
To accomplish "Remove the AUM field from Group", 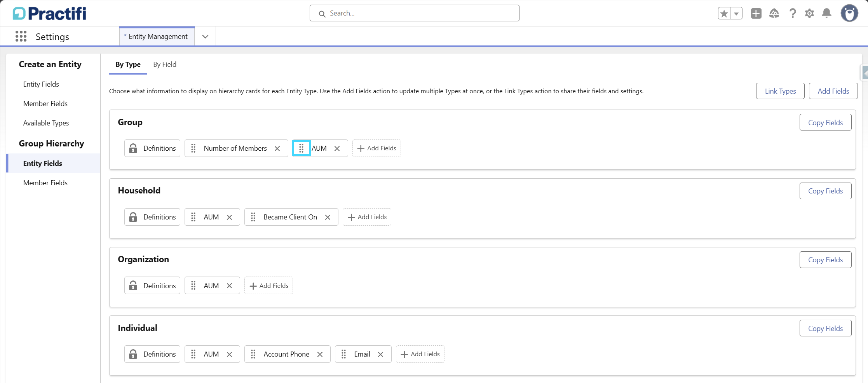I will [337, 148].
